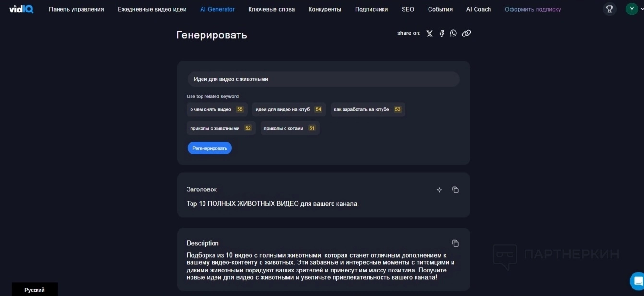Open the Русский language selector
The image size is (644, 296).
point(35,290)
